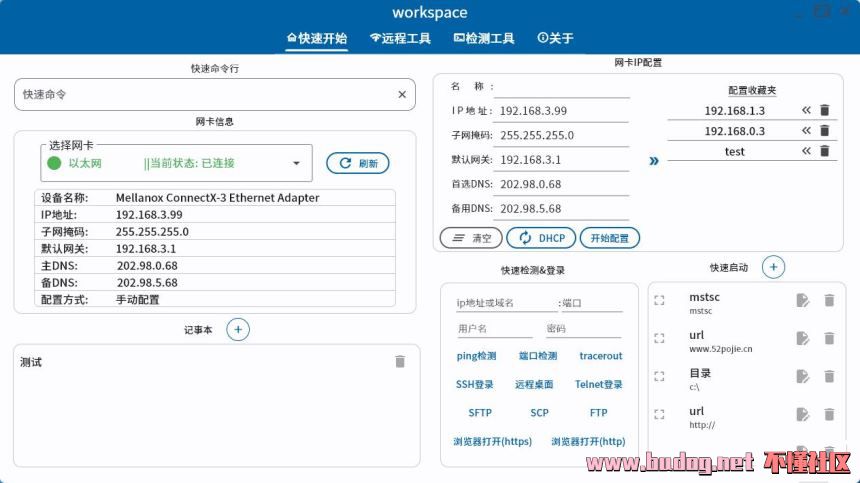
Task: Click SSH登录
Action: tap(474, 384)
